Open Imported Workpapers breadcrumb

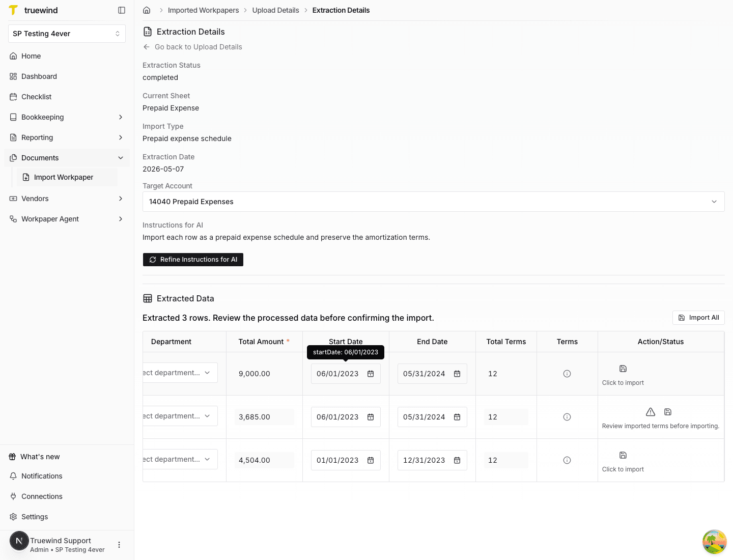203,10
